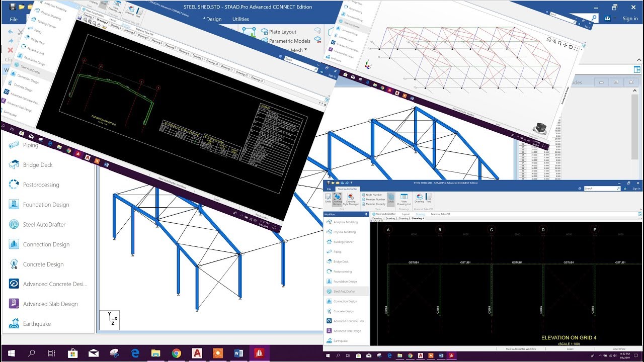Open the View Drawing List tool
The height and width of the screenshot is (362, 644).
[x=404, y=198]
